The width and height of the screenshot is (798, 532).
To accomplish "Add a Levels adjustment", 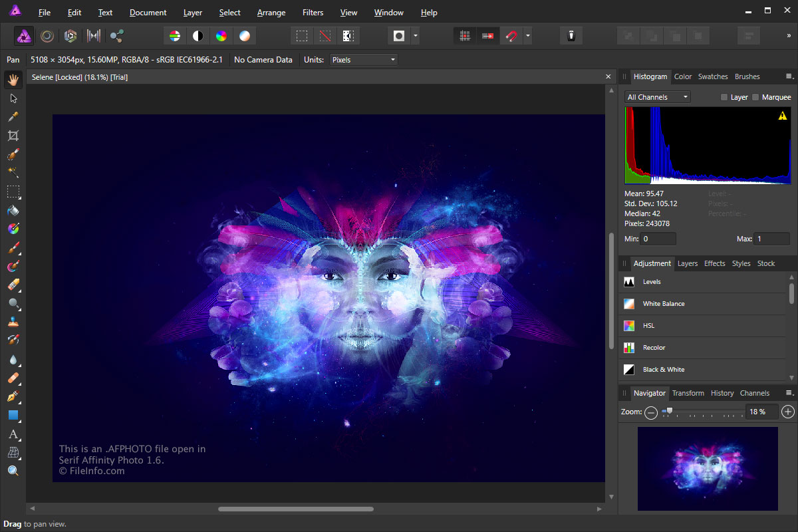I will pyautogui.click(x=702, y=282).
